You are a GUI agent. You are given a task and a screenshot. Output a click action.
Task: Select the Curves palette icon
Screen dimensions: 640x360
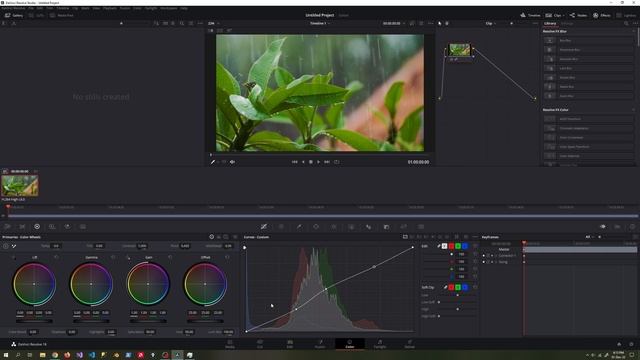tap(264, 227)
